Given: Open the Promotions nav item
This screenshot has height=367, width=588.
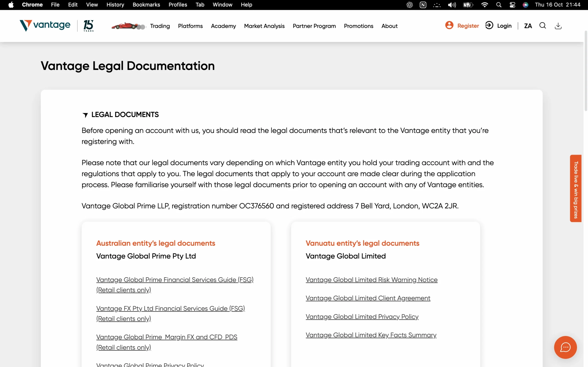Looking at the screenshot, I should (x=358, y=26).
